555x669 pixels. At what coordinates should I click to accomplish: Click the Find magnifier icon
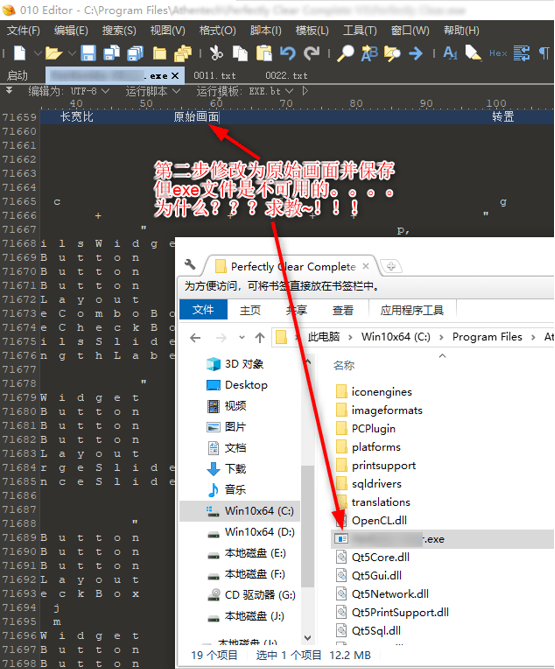346,53
